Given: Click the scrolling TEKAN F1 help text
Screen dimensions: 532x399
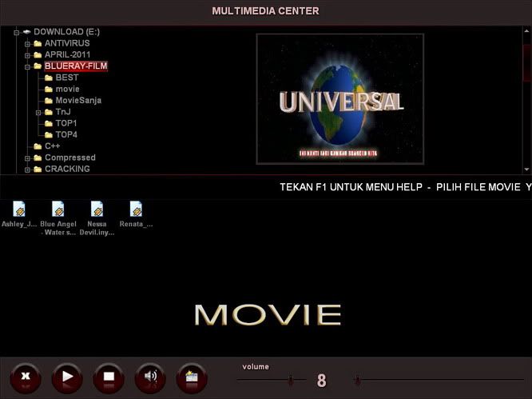Looking at the screenshot, I should click(406, 187).
